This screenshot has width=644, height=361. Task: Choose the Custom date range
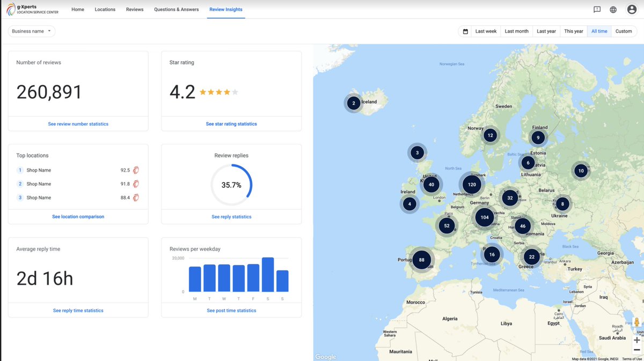(x=624, y=31)
